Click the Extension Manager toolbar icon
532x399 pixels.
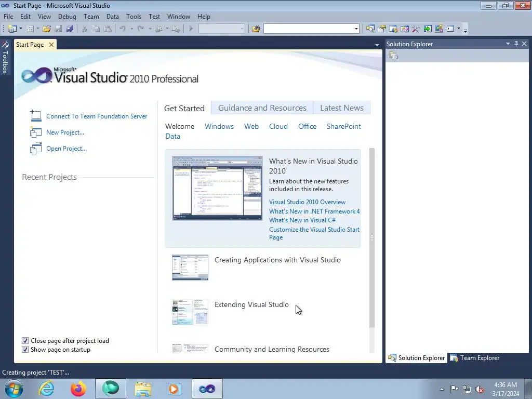coord(438,29)
